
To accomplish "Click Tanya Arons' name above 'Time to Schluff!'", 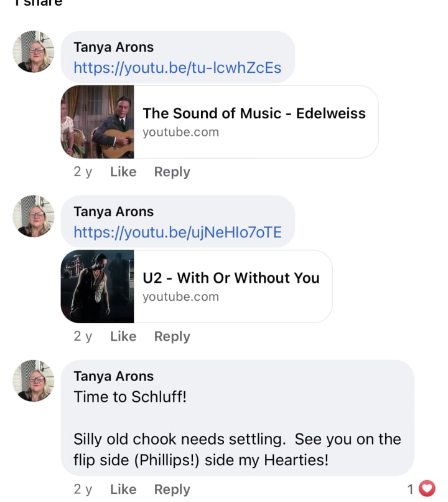I will [113, 376].
